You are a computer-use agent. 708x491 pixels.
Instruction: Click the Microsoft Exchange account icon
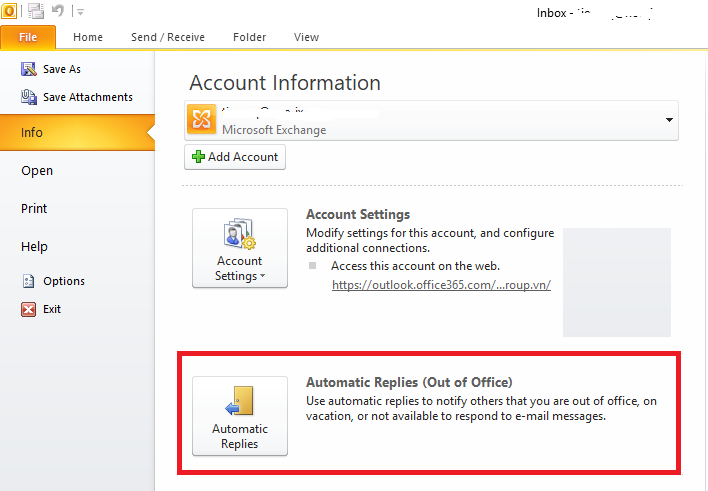pos(202,121)
